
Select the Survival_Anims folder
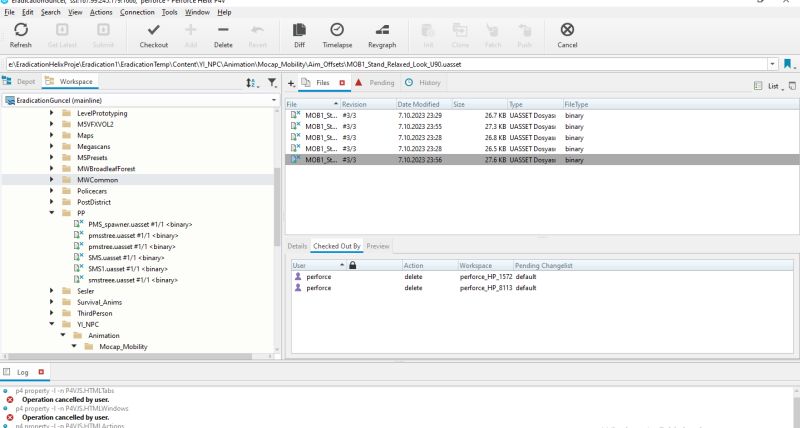tap(99, 302)
